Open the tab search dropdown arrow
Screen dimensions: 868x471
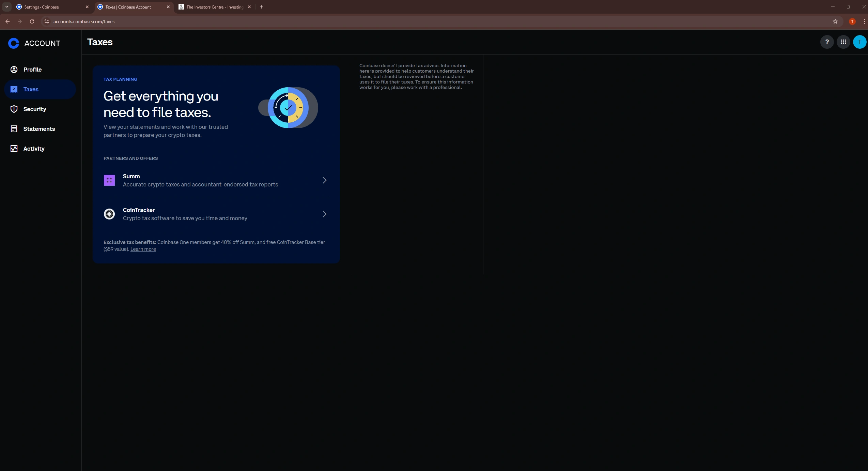(x=7, y=7)
